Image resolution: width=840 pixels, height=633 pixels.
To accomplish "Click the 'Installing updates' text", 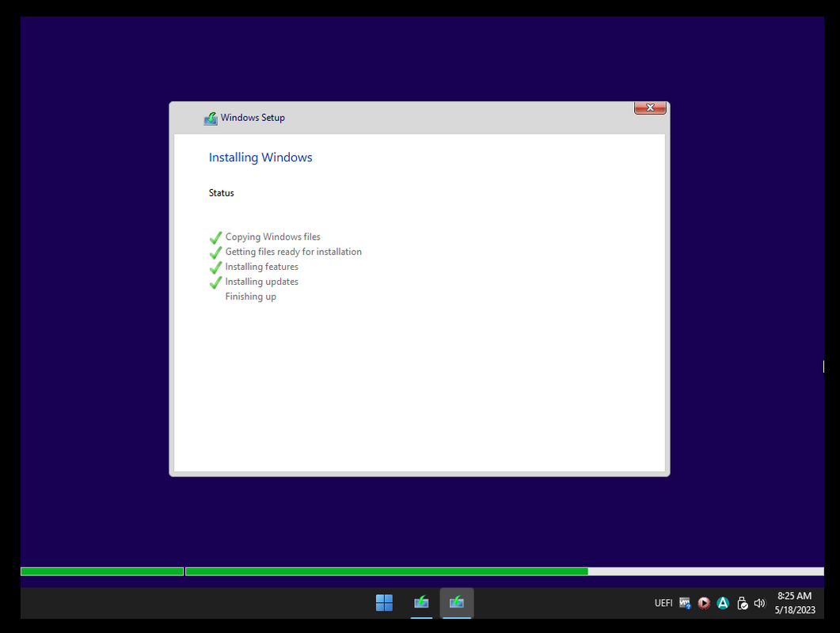I will [261, 282].
